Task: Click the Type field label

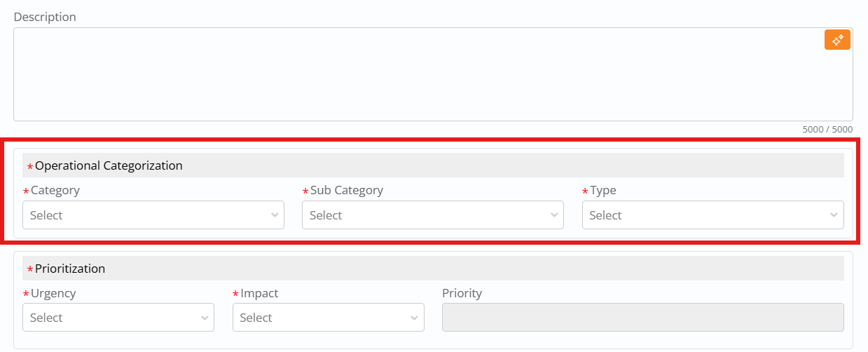Action: click(x=603, y=190)
